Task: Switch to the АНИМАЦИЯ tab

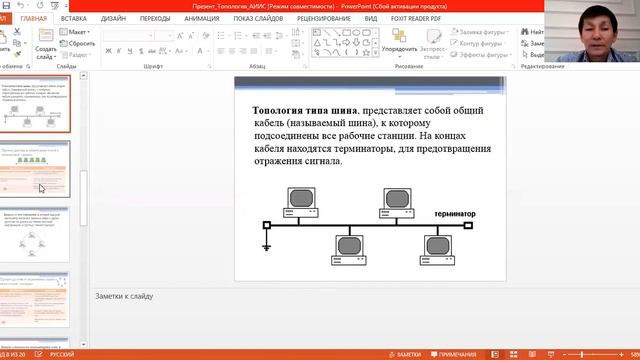Action: (202, 18)
